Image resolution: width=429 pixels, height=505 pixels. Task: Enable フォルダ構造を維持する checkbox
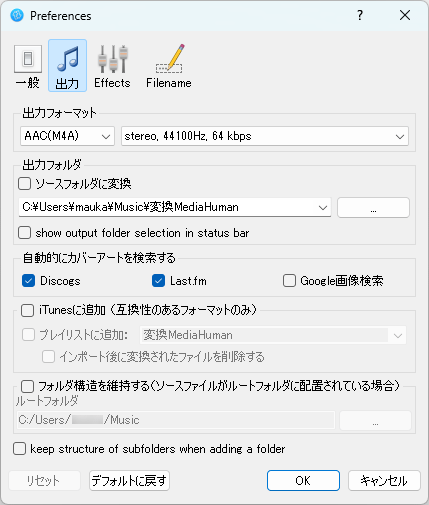click(27, 386)
